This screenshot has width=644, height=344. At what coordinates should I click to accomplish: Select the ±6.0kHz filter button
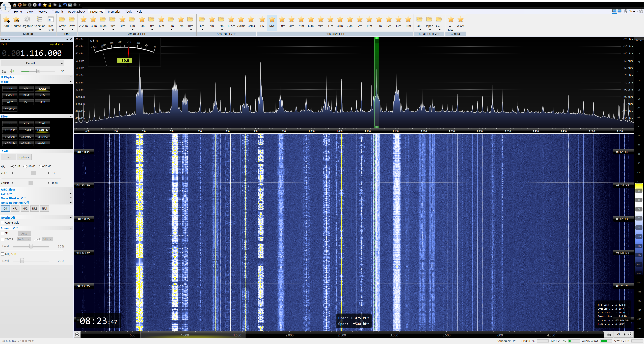[x=10, y=143]
